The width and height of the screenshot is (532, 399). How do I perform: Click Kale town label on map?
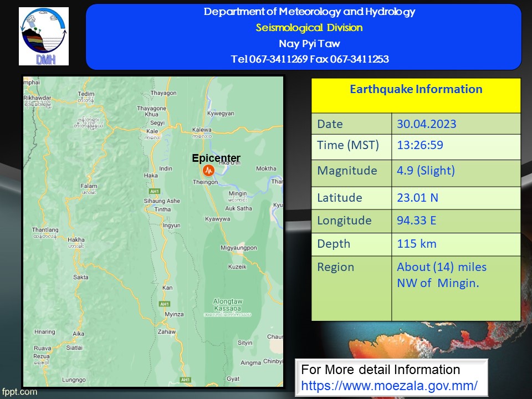click(x=152, y=131)
